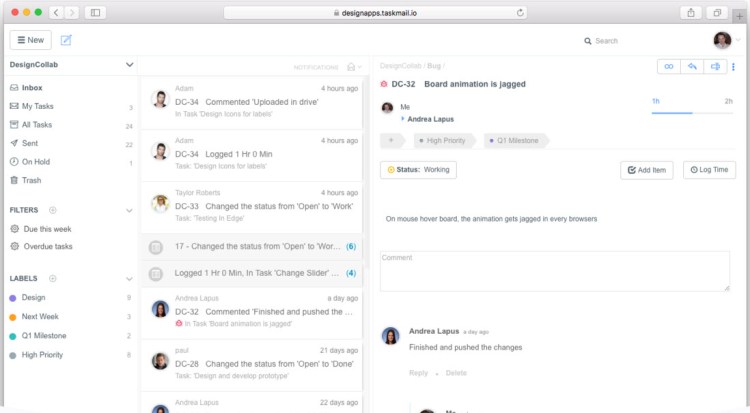Viewport: 750px width, 413px height.
Task: Click the Add Item button
Action: pyautogui.click(x=647, y=170)
